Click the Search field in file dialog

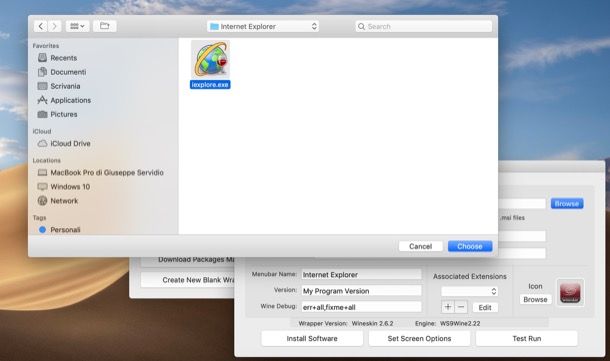coord(424,26)
